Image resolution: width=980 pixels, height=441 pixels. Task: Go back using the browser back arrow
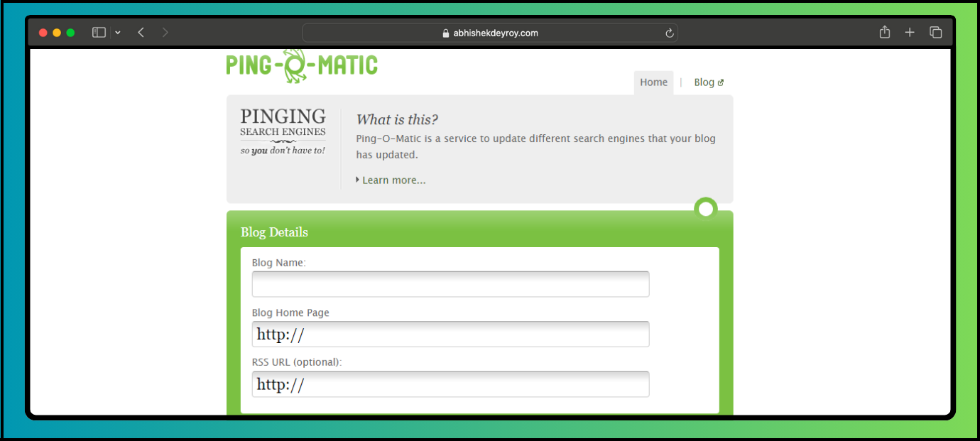coord(141,33)
